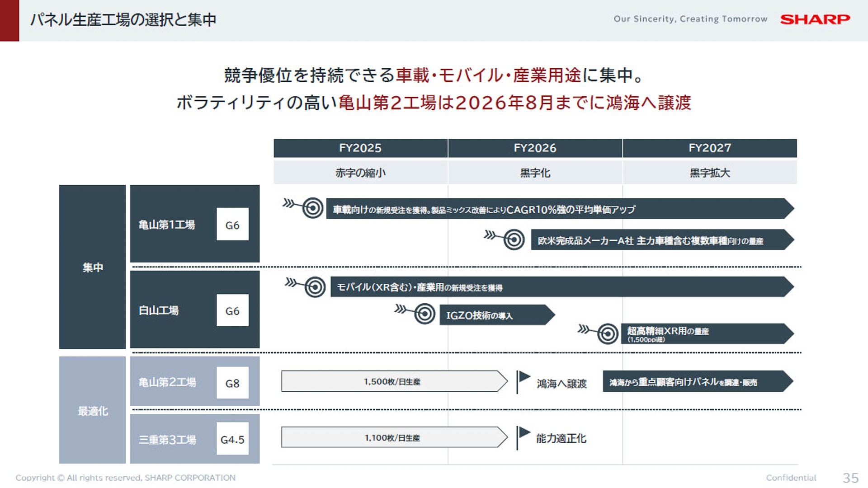Click the Confidential label at bottom right

790,478
